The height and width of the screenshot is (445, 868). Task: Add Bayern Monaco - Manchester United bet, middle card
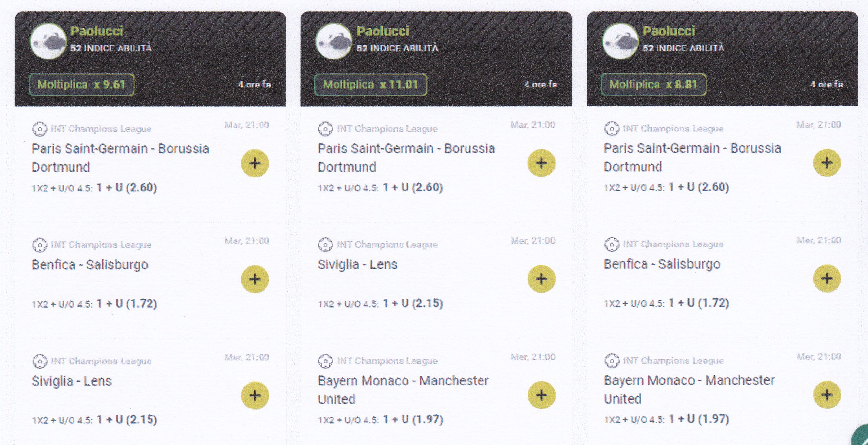(541, 395)
